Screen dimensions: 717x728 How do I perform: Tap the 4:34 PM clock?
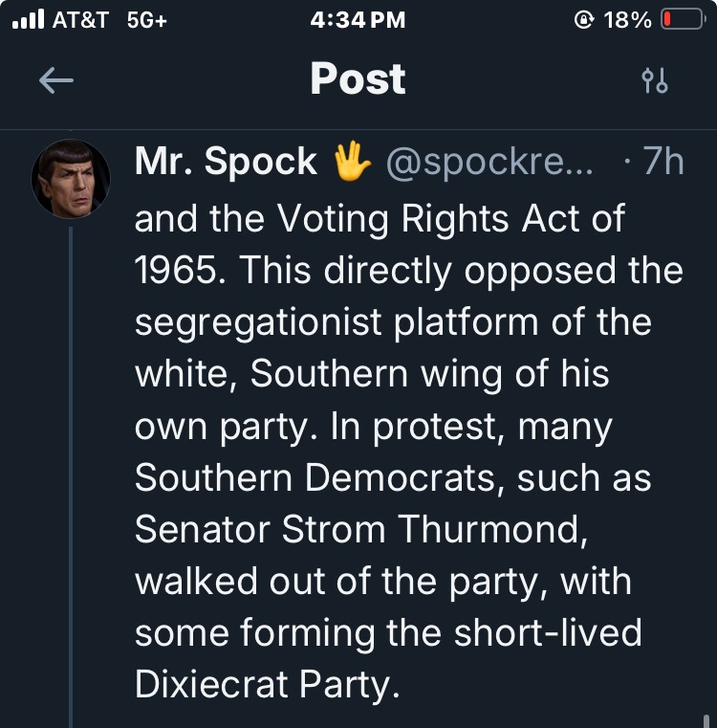click(x=358, y=20)
